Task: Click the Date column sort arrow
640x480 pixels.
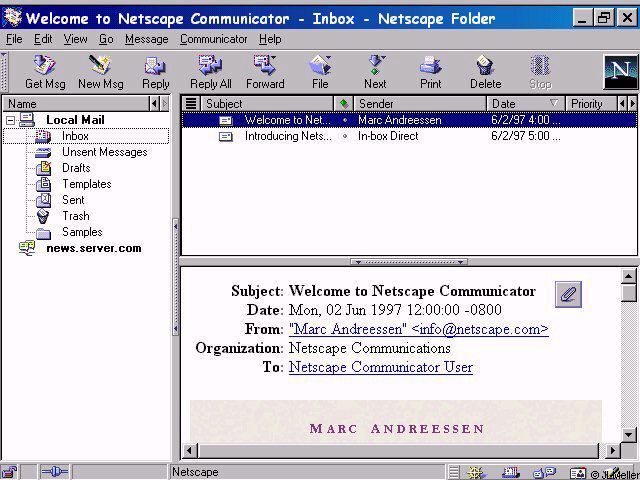Action: [553, 103]
